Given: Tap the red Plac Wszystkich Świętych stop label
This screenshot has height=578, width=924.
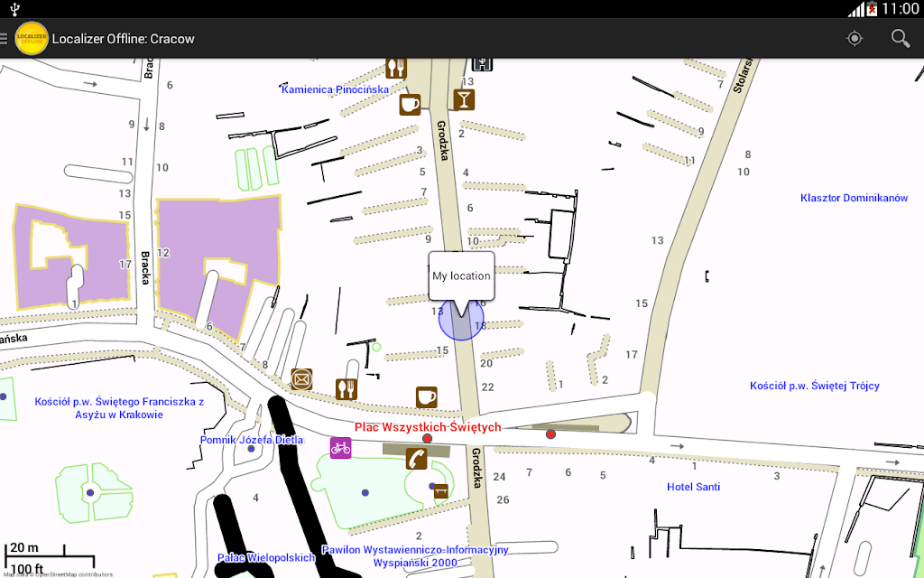Looking at the screenshot, I should point(427,427).
